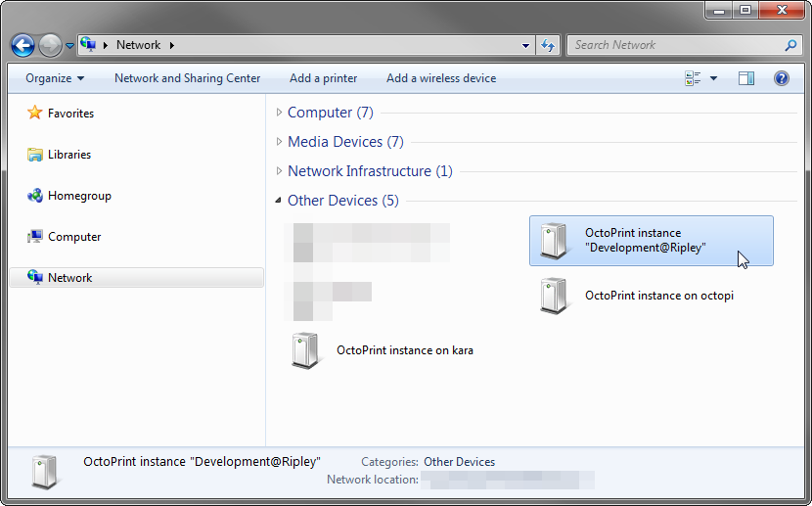Open the view options dropdown arrow

click(713, 78)
